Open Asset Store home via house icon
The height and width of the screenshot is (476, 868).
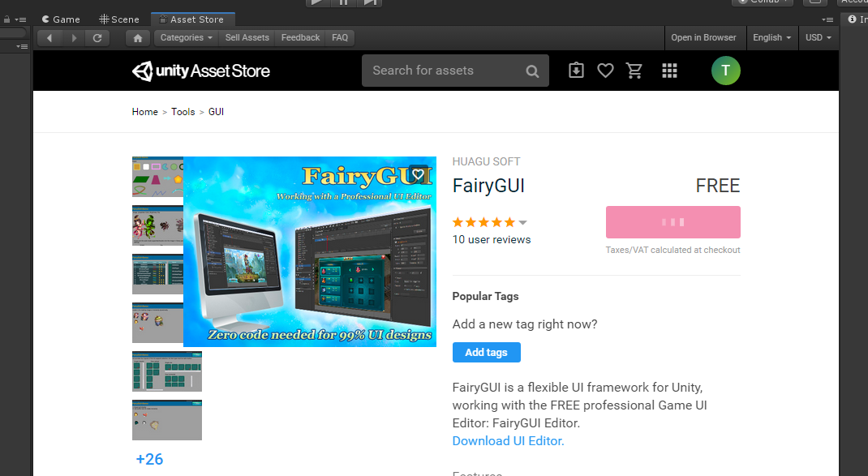click(138, 37)
